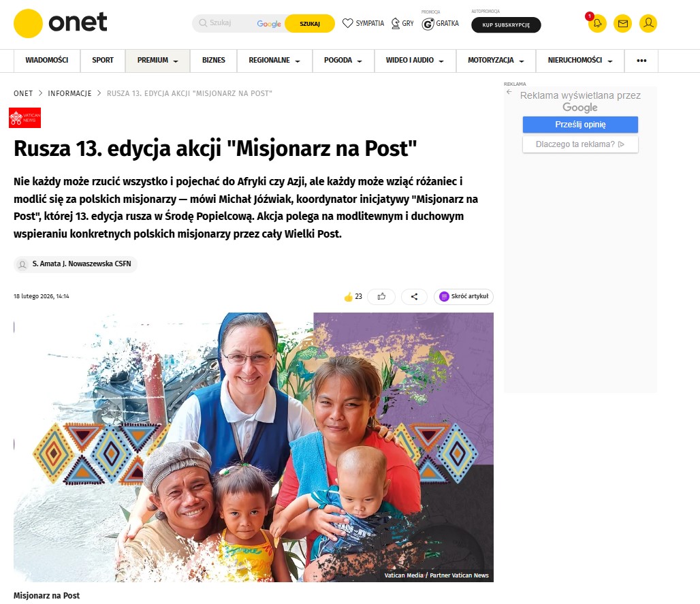The image size is (700, 604).
Task: Click the Kup subskrypcję button
Action: (x=506, y=25)
